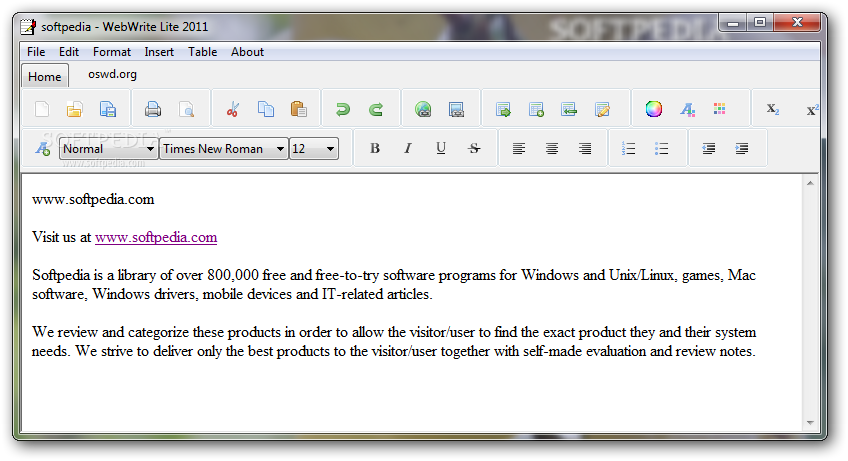Follow the www.softpedia.com hyperlink

pyautogui.click(x=156, y=238)
